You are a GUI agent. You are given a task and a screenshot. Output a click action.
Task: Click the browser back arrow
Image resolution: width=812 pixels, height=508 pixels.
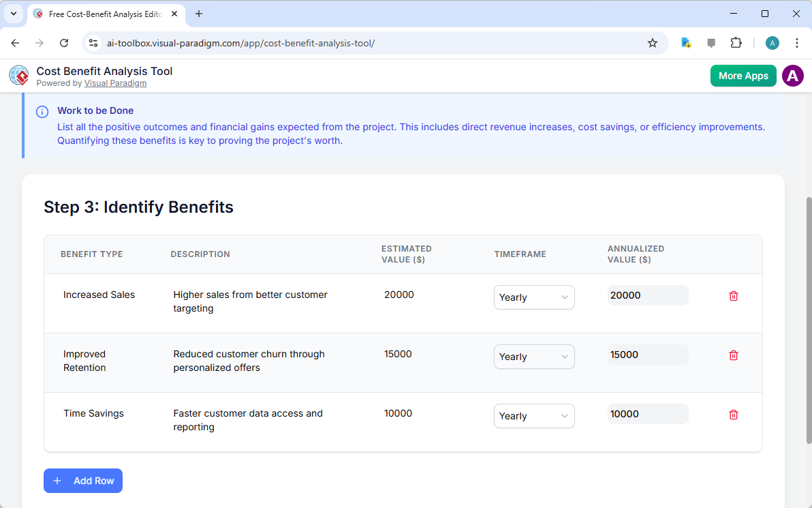tap(15, 42)
